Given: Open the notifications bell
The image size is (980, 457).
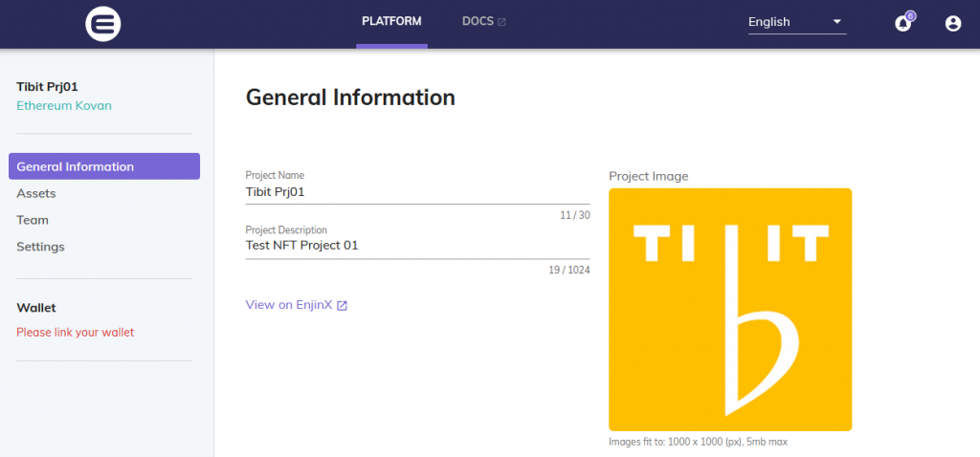Looking at the screenshot, I should click(x=902, y=24).
